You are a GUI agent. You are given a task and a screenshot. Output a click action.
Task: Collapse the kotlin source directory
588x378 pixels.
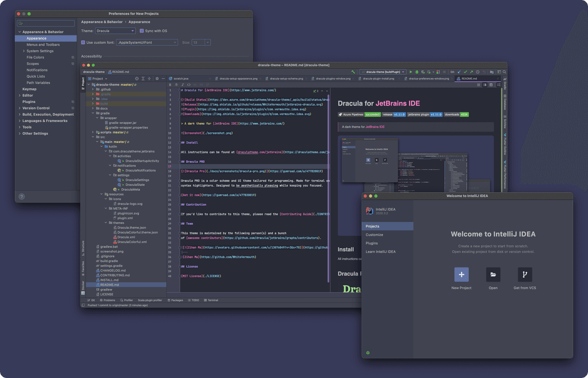point(101,146)
